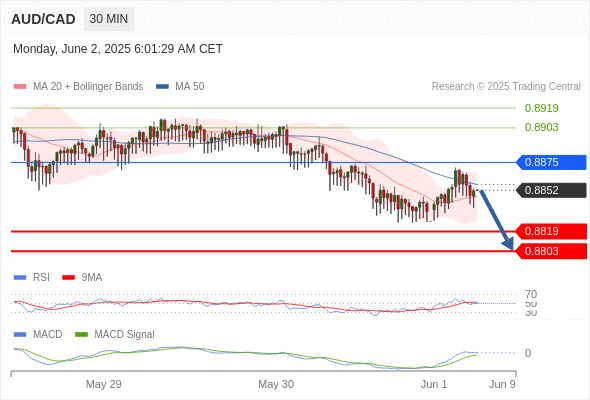Click the MACD blue legend swatch

coord(20,334)
